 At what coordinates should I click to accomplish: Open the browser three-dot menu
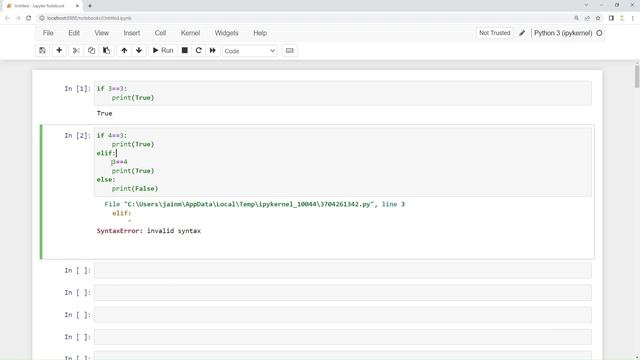[x=633, y=18]
